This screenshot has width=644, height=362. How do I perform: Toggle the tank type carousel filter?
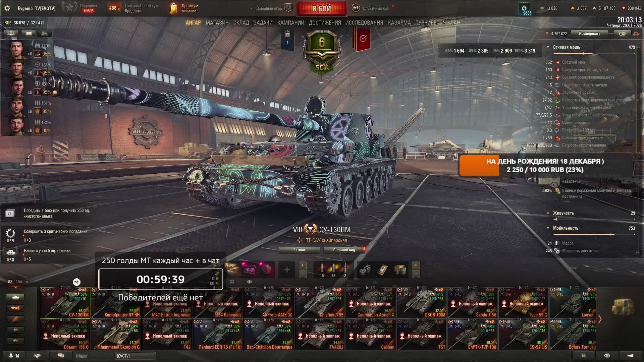tap(15, 297)
